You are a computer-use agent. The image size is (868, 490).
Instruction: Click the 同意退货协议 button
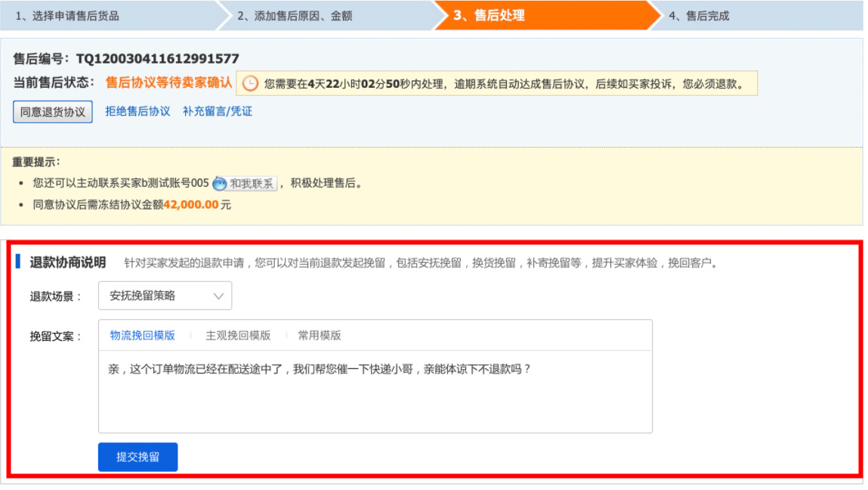click(x=53, y=112)
